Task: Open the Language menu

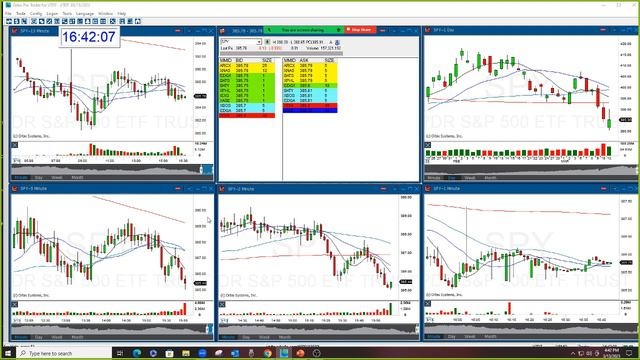Action: click(x=84, y=13)
